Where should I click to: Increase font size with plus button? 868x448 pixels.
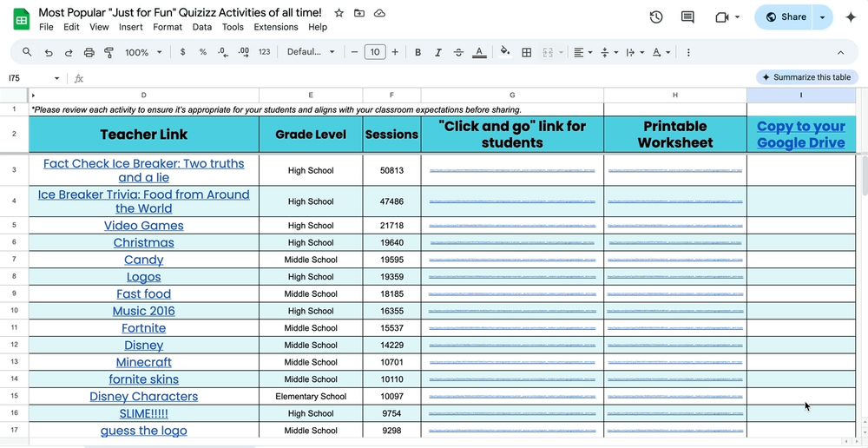(x=395, y=52)
